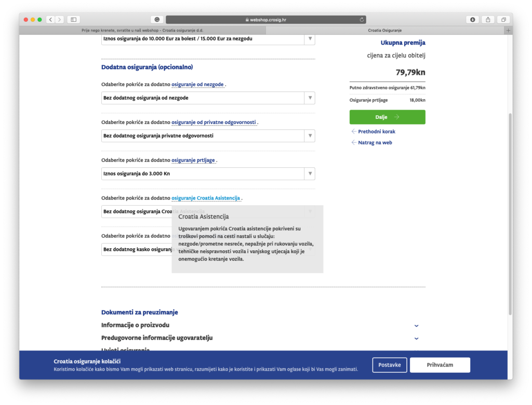The height and width of the screenshot is (405, 532).
Task: Click the Share icon in Safari toolbar
Action: (x=488, y=20)
